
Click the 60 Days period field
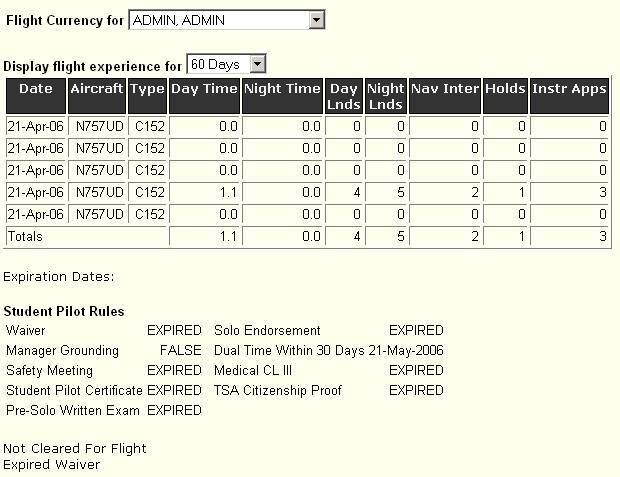226,64
